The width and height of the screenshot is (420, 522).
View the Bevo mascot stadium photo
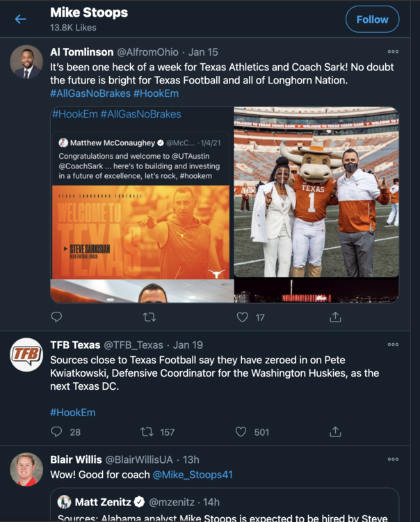[x=316, y=192]
